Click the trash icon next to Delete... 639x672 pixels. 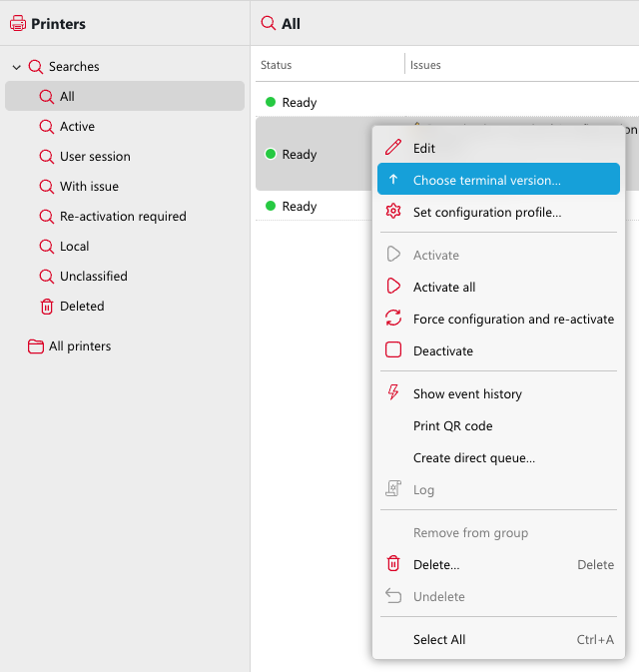393,564
